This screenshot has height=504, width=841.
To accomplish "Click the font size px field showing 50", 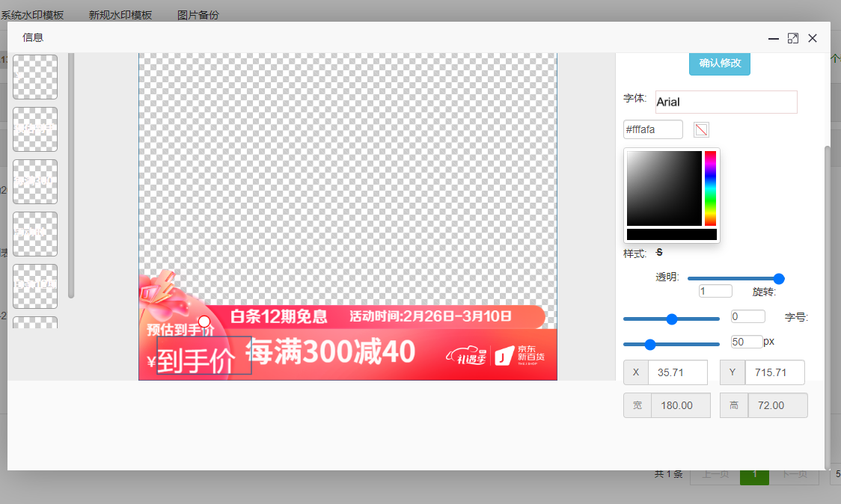I will tap(746, 342).
